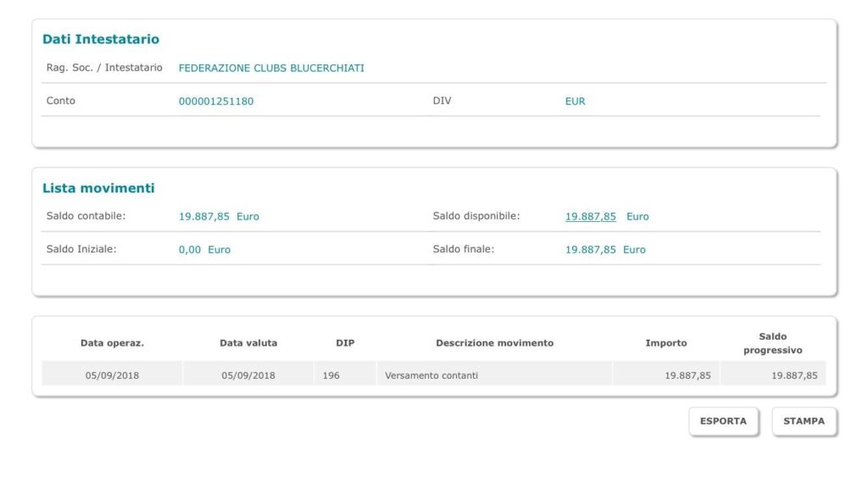Viewport: 868px width, 488px height.
Task: Click the Data valuta column header
Action: point(248,343)
